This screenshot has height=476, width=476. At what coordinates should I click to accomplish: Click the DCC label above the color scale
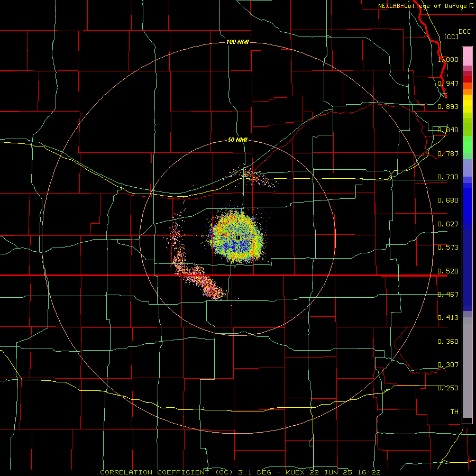(464, 32)
